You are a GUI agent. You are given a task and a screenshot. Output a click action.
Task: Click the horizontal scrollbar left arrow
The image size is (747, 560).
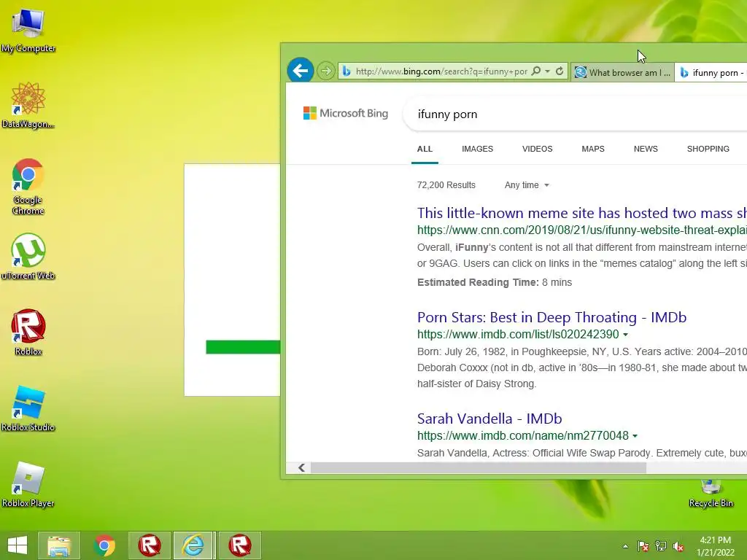[x=301, y=467]
